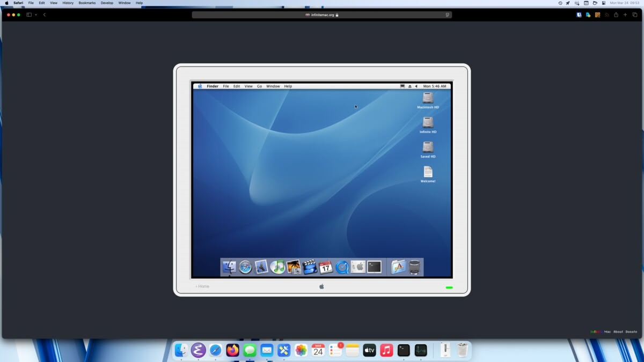Viewport: 644px width, 362px height.
Task: Click the Mon 5:46 AM clock
Action: click(435, 86)
